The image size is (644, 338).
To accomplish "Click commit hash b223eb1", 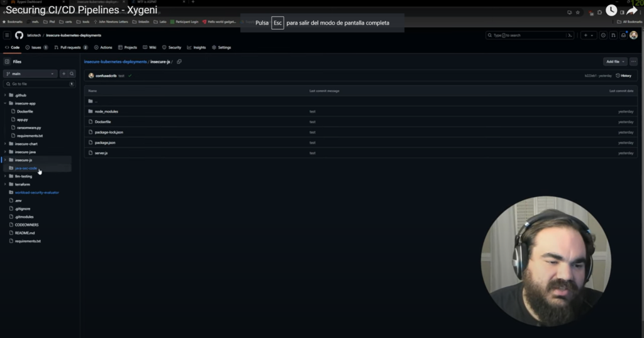I will pos(590,76).
